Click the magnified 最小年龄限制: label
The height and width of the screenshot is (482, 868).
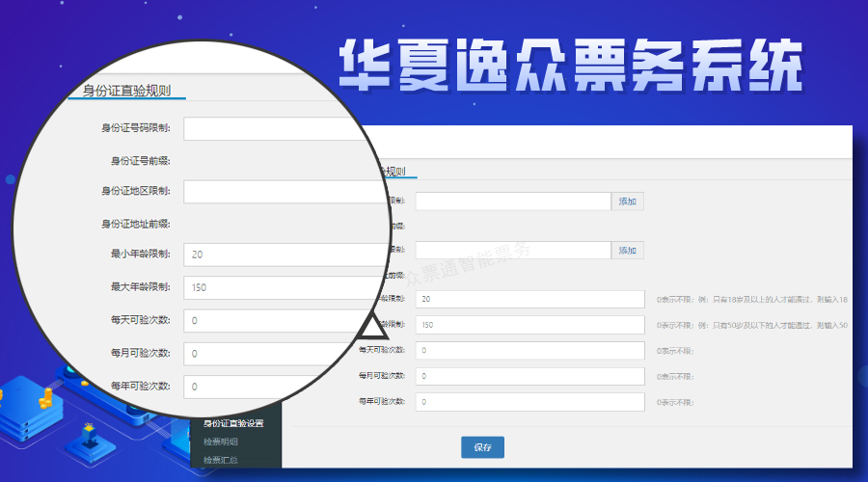tap(140, 254)
